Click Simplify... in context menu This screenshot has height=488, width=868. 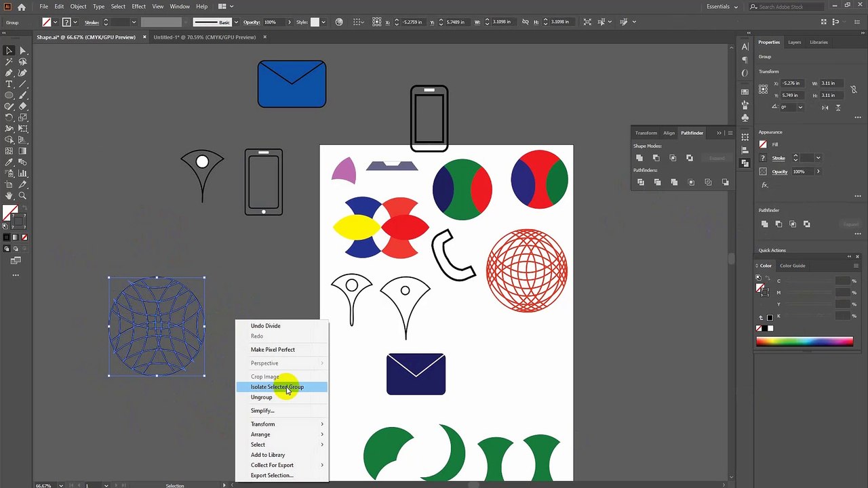click(x=281, y=411)
